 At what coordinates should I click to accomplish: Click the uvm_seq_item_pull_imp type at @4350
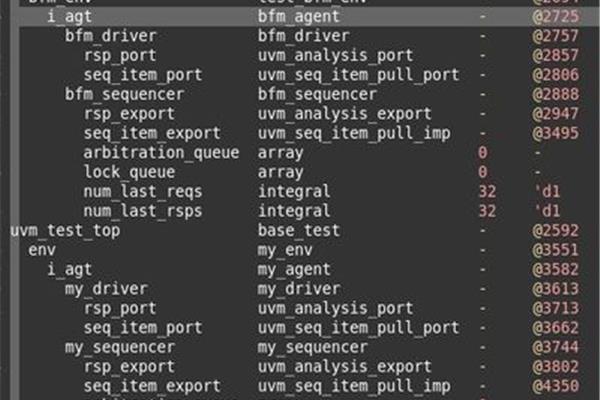click(354, 386)
